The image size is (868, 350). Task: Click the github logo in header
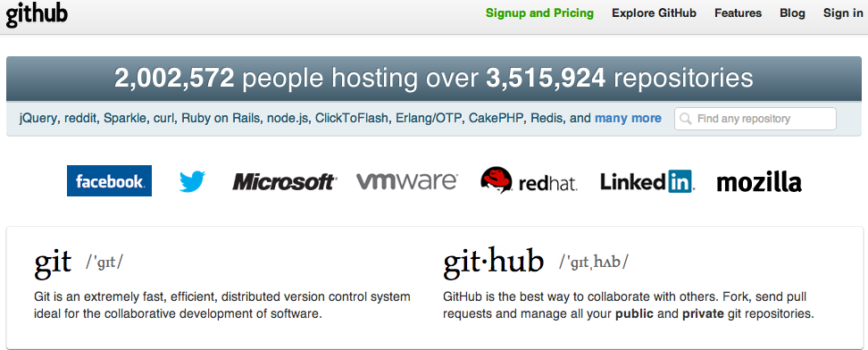(x=37, y=14)
